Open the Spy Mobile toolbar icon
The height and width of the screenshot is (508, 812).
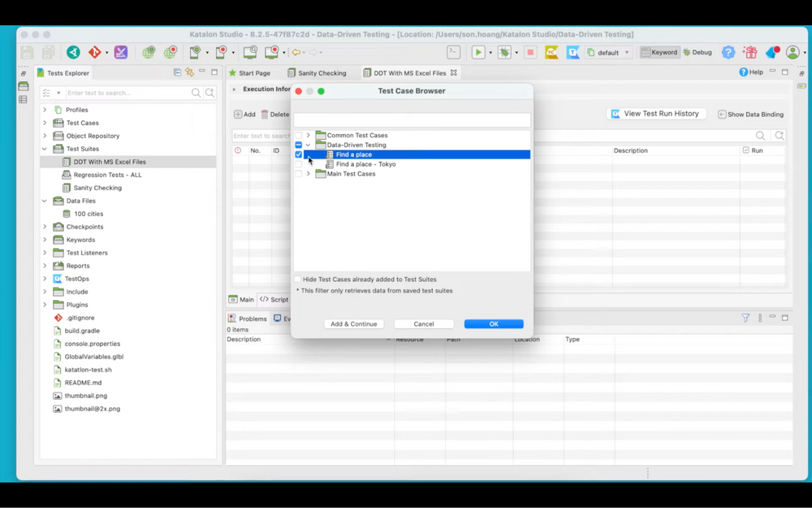pyautogui.click(x=194, y=51)
